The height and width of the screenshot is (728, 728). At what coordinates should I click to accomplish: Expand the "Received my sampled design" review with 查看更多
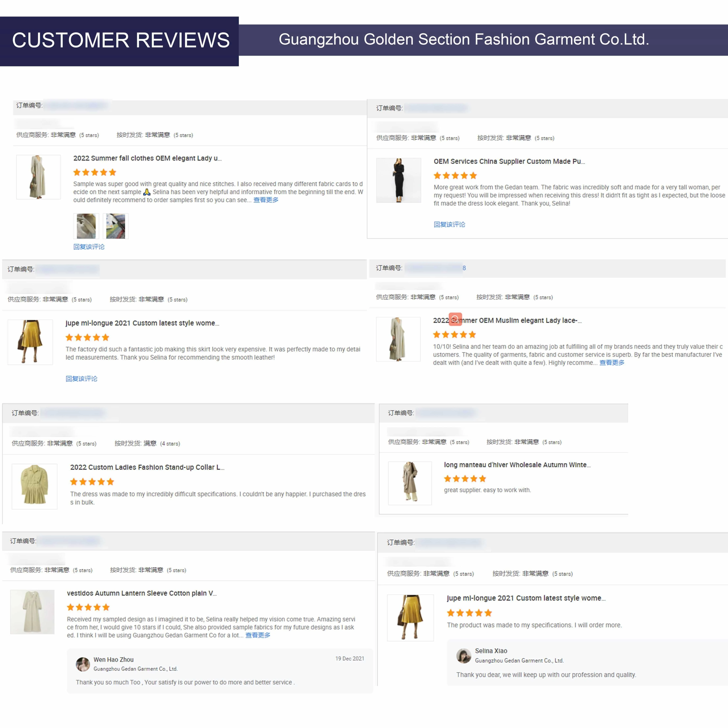click(x=258, y=635)
